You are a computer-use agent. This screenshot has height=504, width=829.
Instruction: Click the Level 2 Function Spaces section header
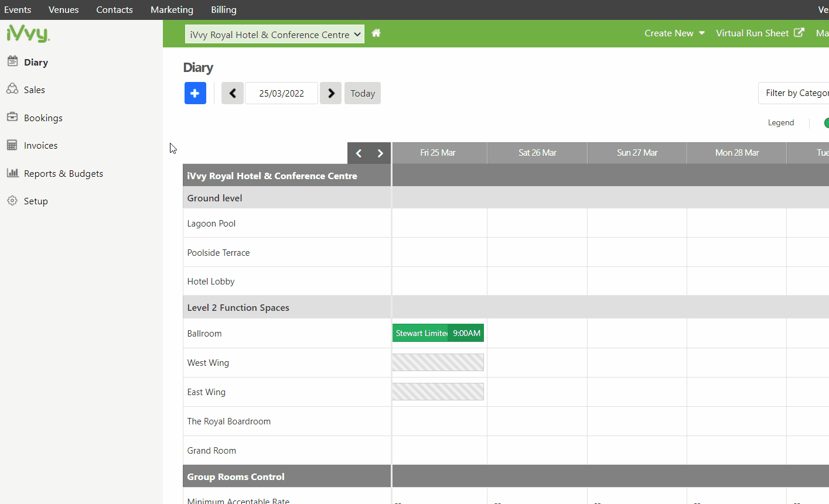click(x=287, y=307)
